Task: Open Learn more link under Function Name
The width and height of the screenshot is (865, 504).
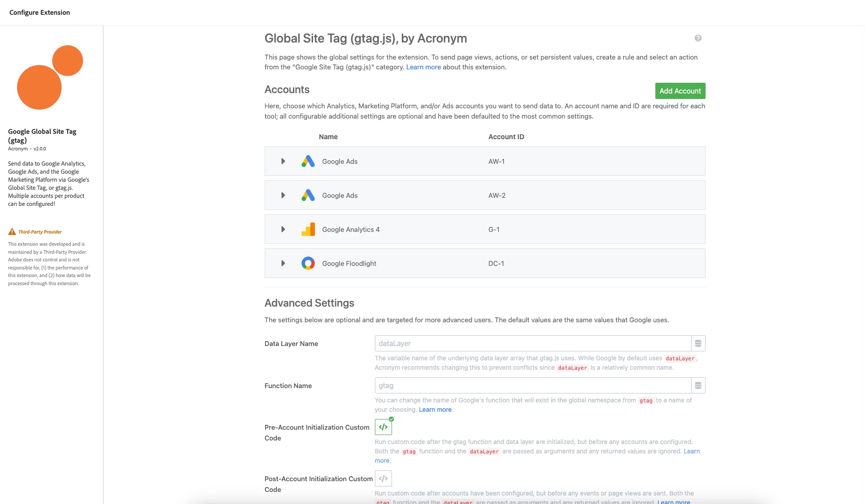Action: click(435, 410)
